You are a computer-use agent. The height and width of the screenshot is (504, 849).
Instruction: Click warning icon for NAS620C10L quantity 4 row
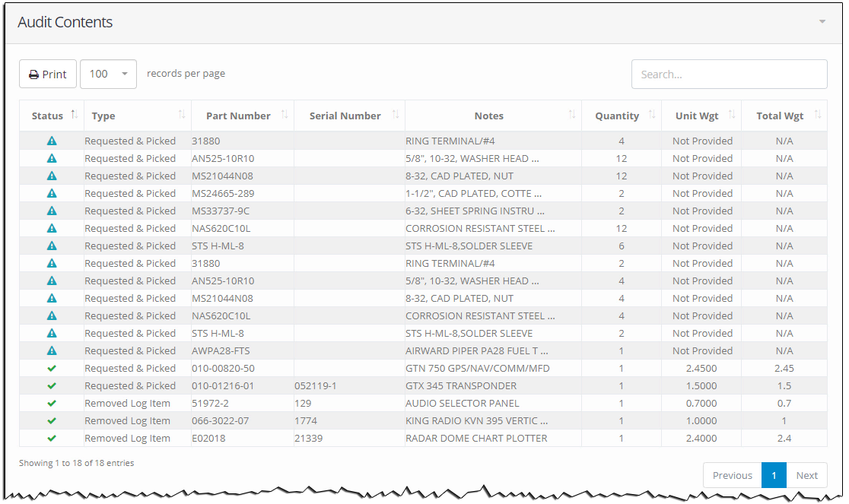pos(52,315)
